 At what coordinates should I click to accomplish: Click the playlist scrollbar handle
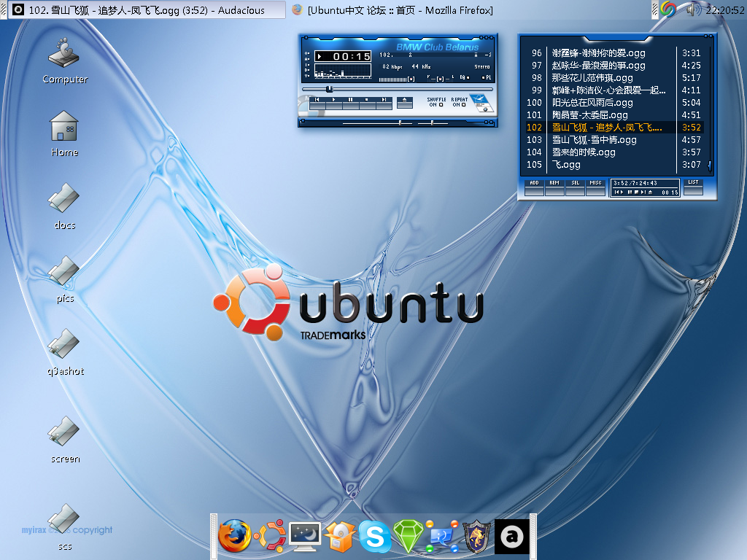tap(710, 166)
